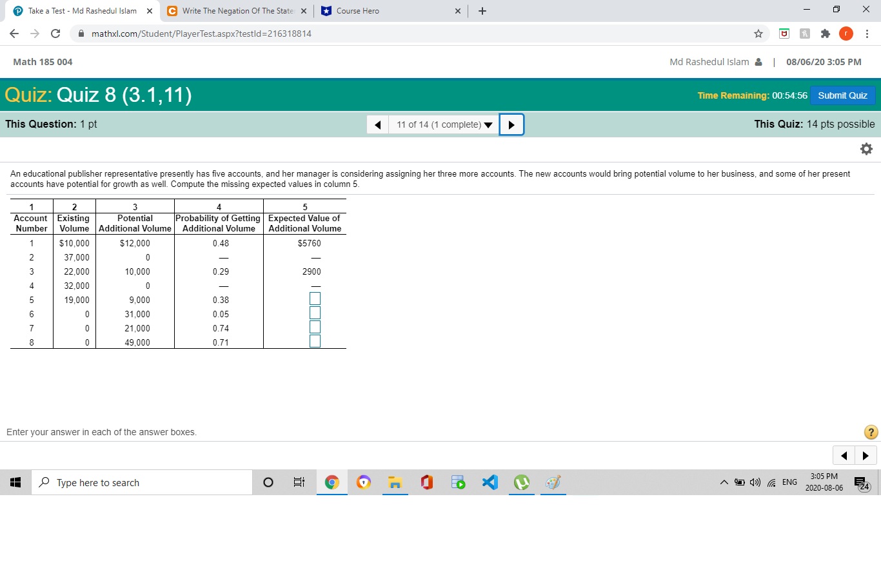Click the answer box for account 5

[315, 299]
